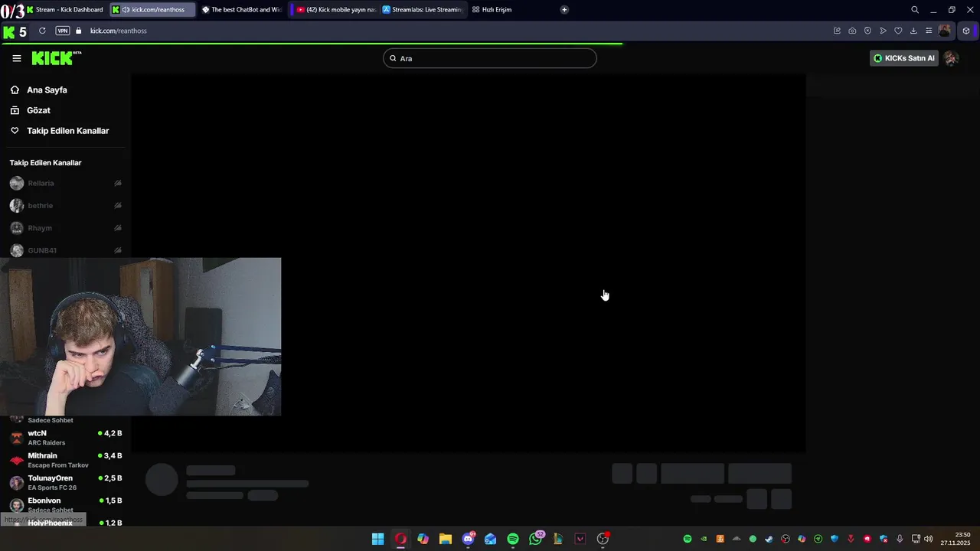The height and width of the screenshot is (551, 980).
Task: Open bethrie channel
Action: coord(40,206)
